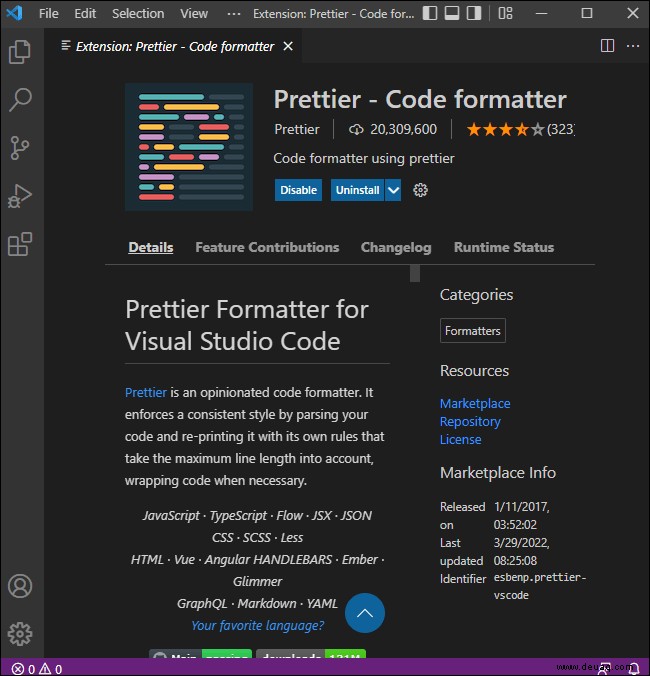Open editor More Actions ellipsis
Screen dimensions: 650x676
click(x=633, y=46)
